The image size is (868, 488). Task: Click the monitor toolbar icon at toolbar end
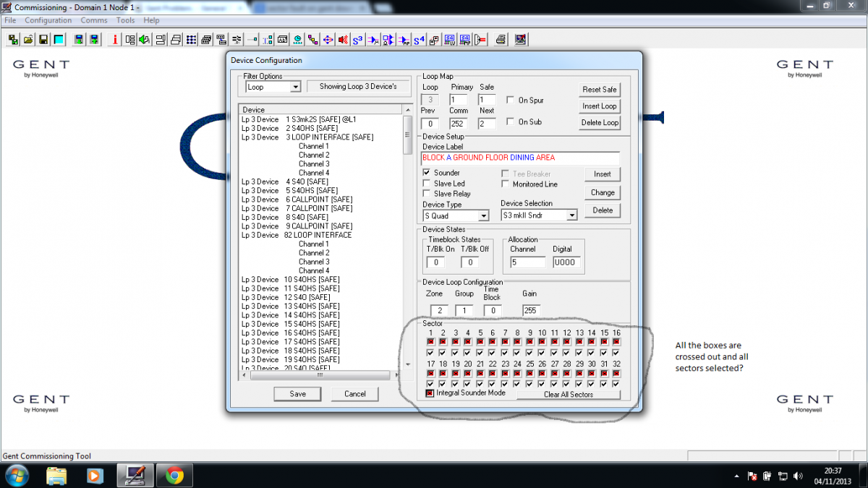(x=520, y=39)
